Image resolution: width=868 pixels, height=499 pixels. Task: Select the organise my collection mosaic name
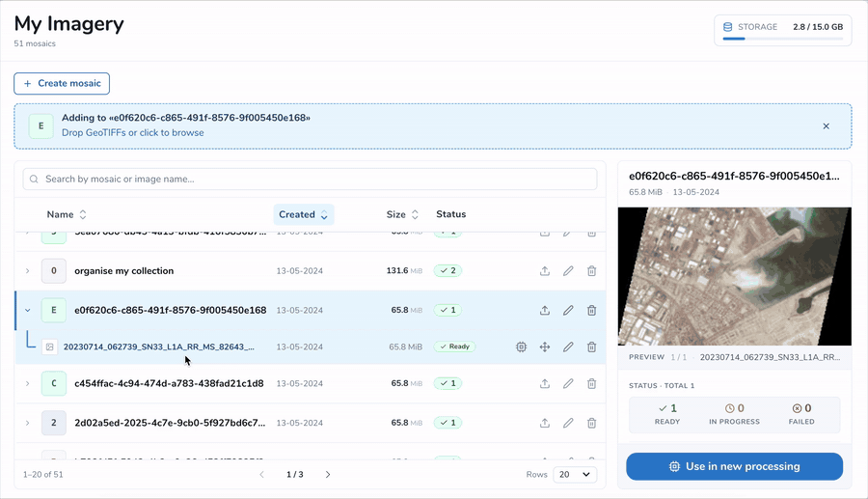[x=124, y=271]
